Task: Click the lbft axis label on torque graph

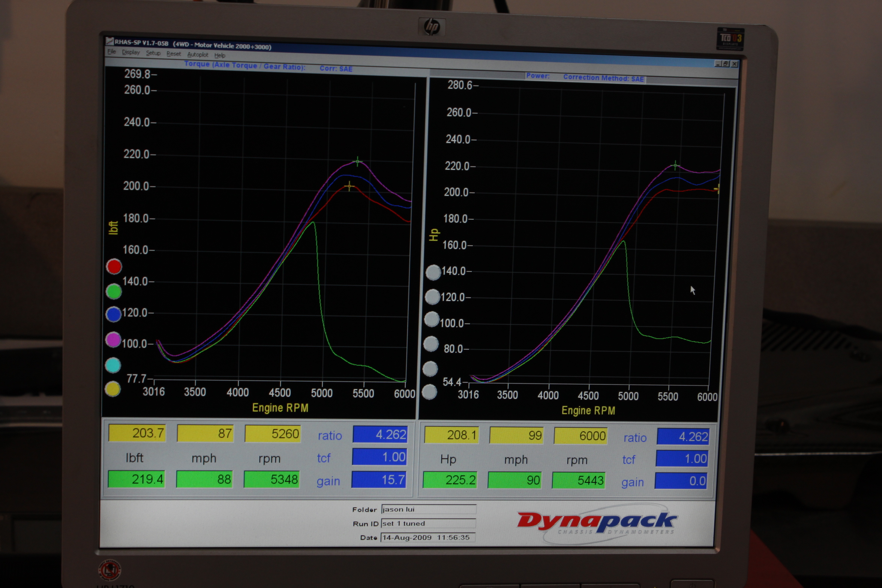Action: 113,228
